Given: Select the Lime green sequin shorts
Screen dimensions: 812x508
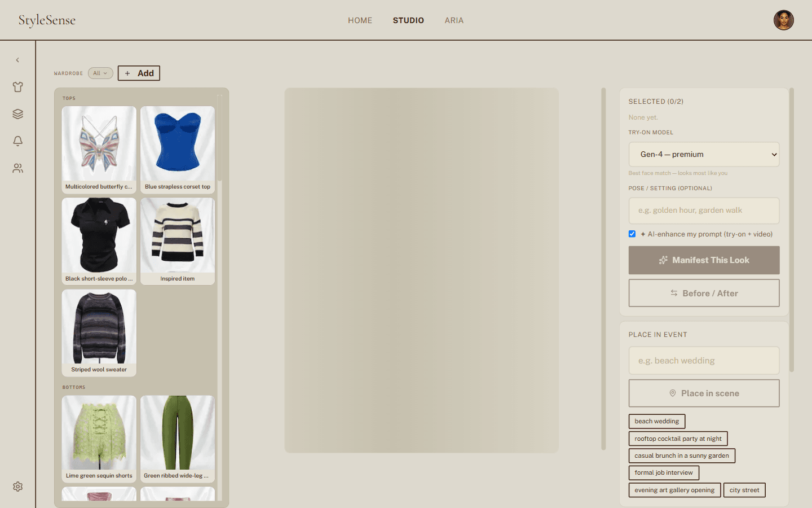Looking at the screenshot, I should [x=99, y=439].
